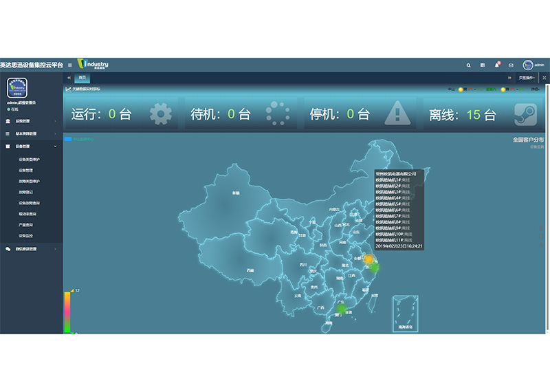This screenshot has height=392, width=550.
Task: Click the orange map marker near Jiangsu
Action: (368, 259)
